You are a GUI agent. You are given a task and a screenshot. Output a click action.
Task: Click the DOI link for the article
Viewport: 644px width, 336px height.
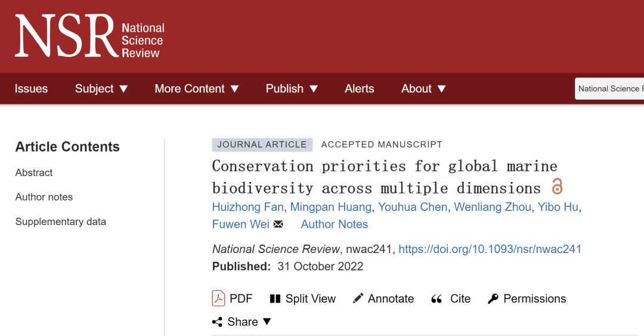490,249
